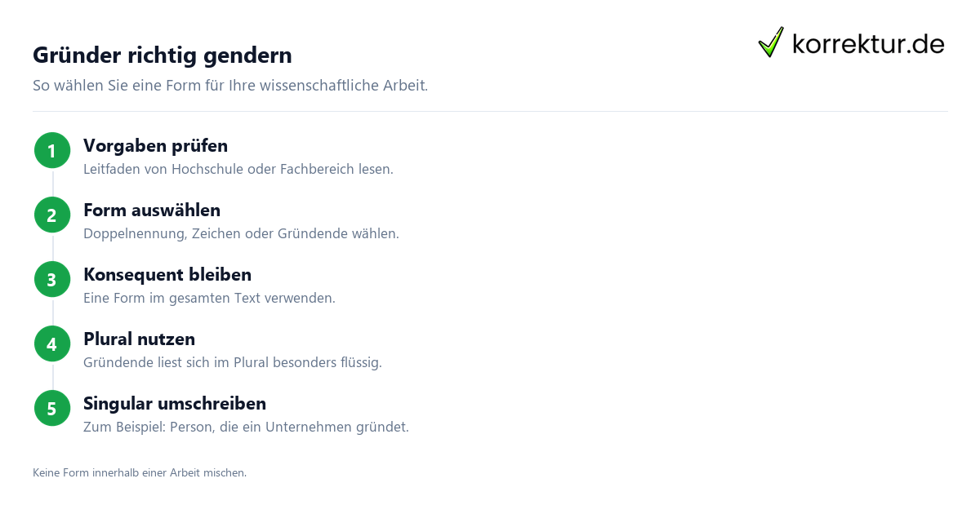
Task: Click the 'Gründende liest sich im Plural' description
Action: click(233, 362)
